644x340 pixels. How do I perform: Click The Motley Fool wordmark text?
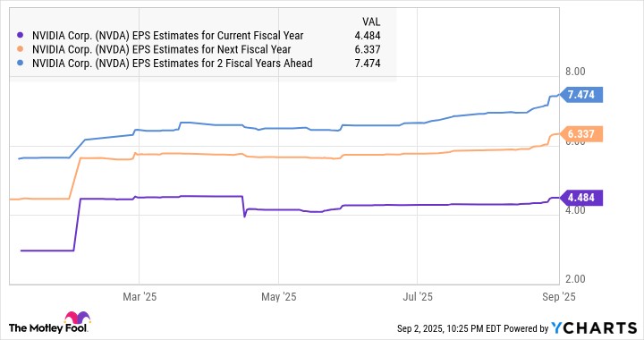coord(48,328)
